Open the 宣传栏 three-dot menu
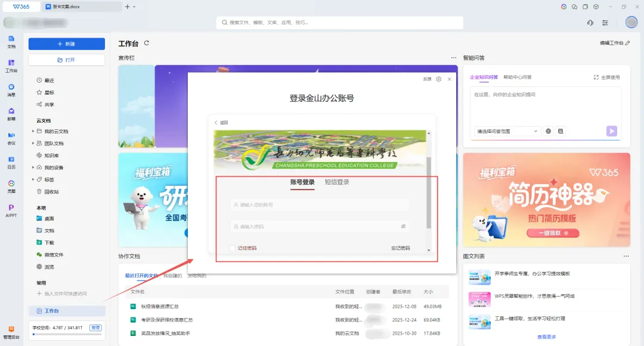The image size is (644, 346). click(x=453, y=58)
